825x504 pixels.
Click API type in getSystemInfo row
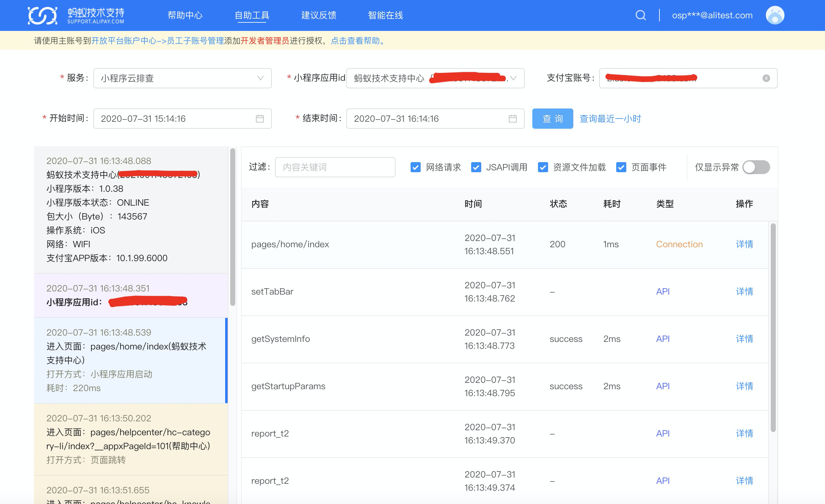663,338
